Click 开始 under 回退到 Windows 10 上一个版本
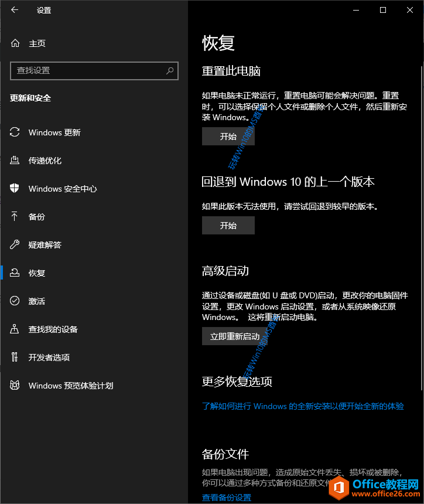This screenshot has width=424, height=504. tap(228, 225)
